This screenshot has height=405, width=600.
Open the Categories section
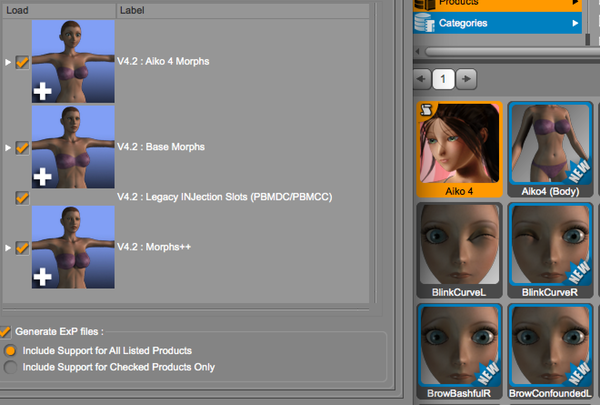click(x=497, y=23)
